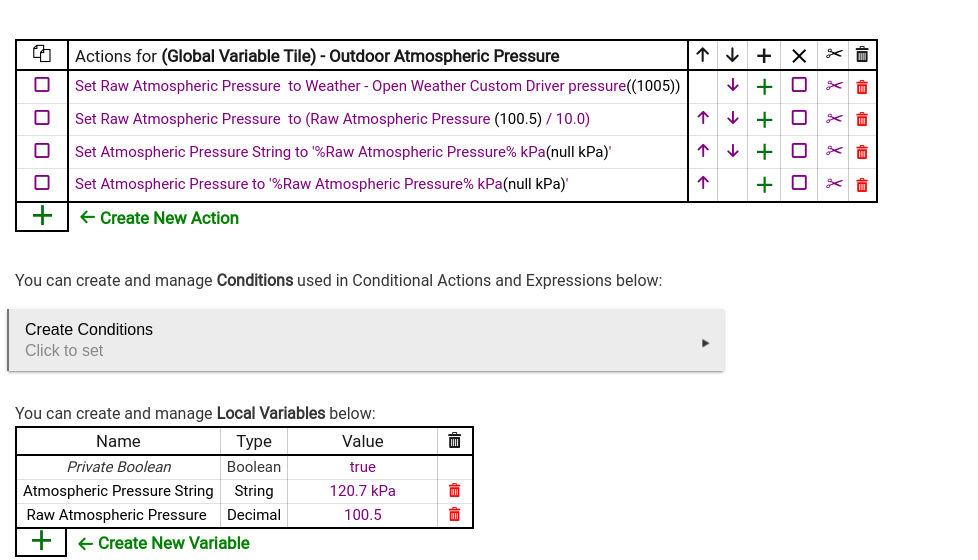Viewport: 978px width, 560px height.
Task: Click the header X icon in actions table
Action: pos(799,56)
